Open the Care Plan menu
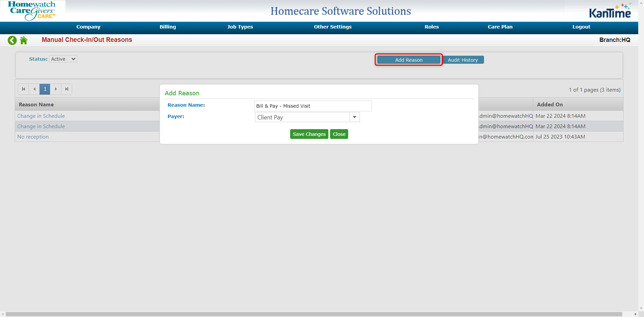 500,27
